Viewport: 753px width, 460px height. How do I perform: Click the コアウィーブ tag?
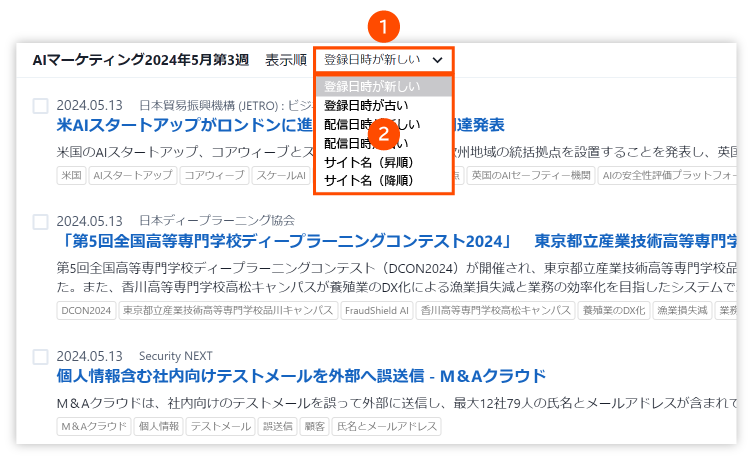click(x=215, y=175)
